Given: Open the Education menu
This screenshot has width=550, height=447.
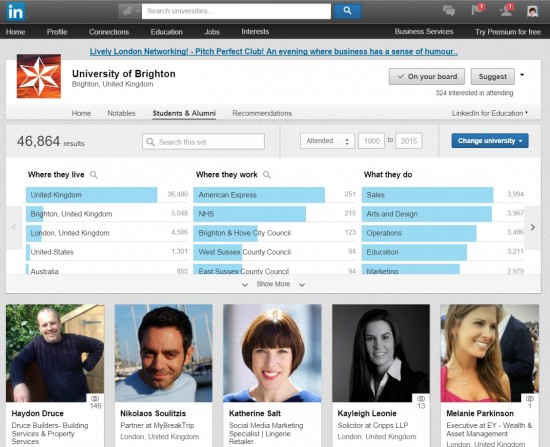Looking at the screenshot, I should pos(167,32).
